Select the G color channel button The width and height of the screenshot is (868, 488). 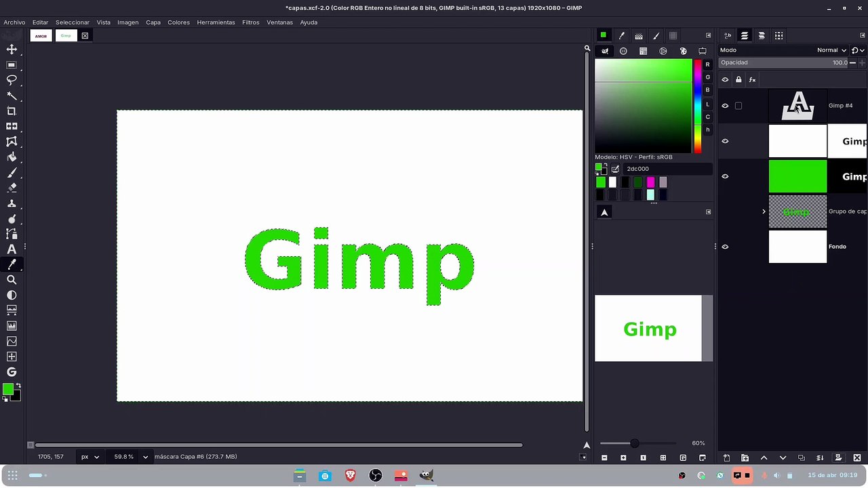(707, 77)
